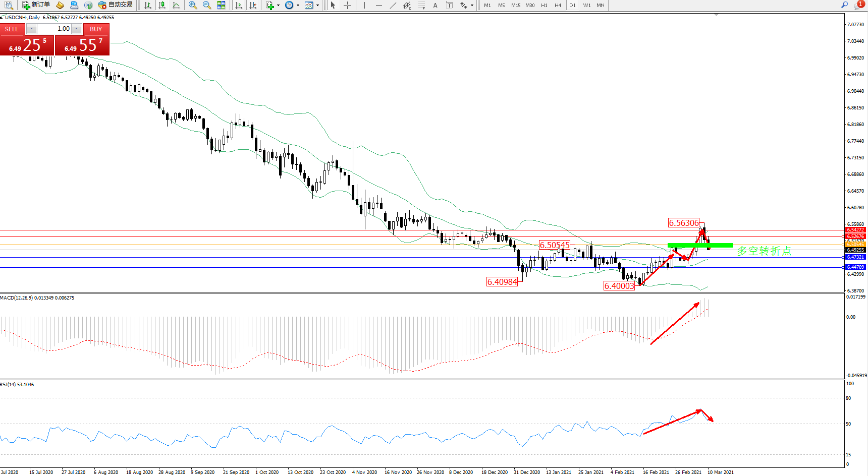This screenshot has height=476, width=868.
Task: Click the tile windows icon
Action: click(221, 5)
